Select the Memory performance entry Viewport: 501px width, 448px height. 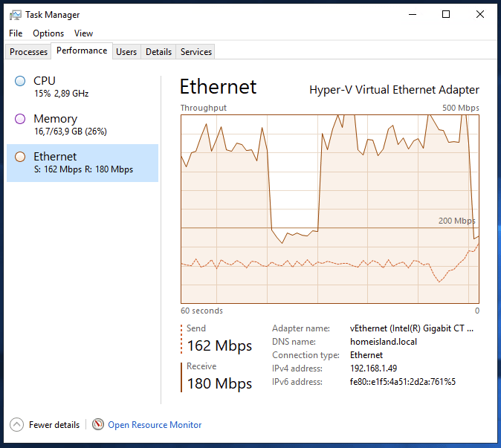82,125
